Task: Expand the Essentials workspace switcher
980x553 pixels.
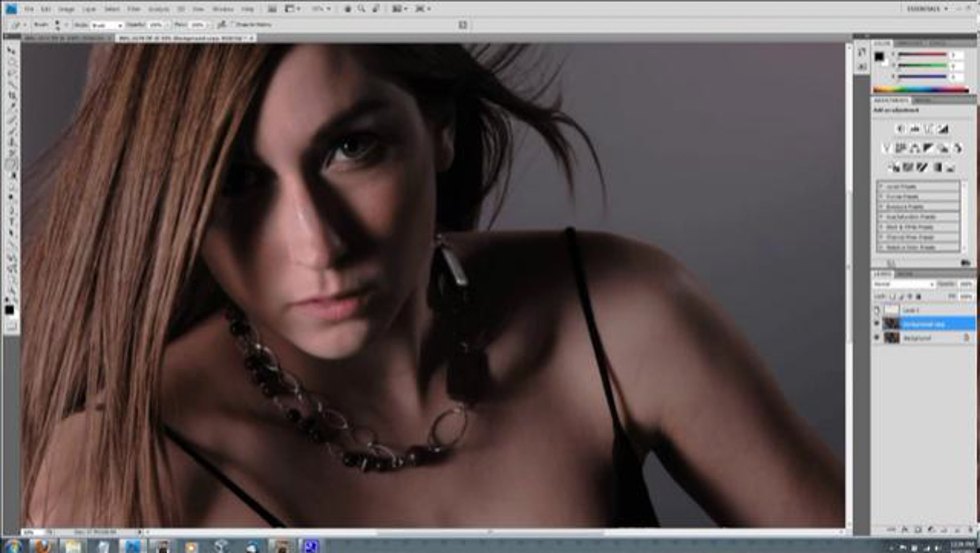Action: pyautogui.click(x=927, y=9)
